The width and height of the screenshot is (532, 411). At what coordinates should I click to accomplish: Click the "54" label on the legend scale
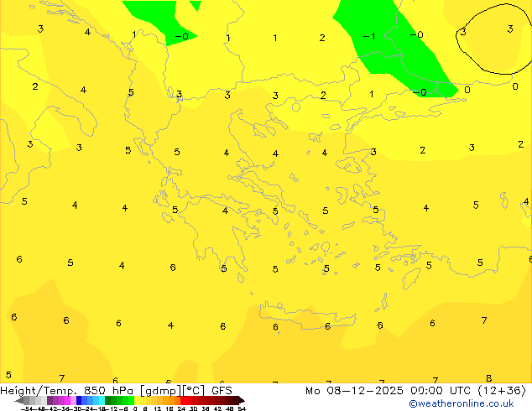242,408
